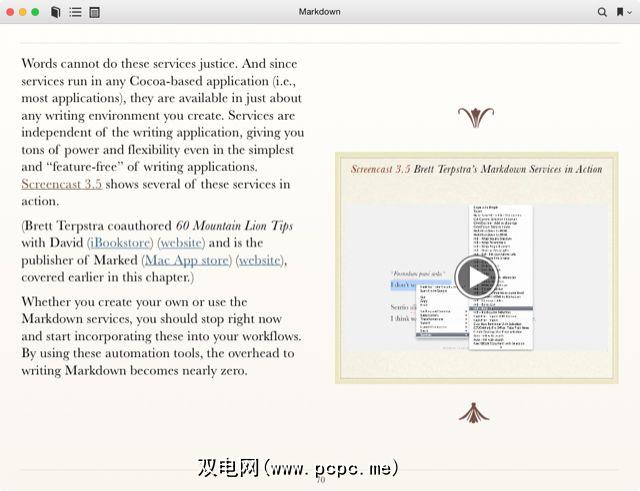Play the Screencast 3.5 video

476,278
